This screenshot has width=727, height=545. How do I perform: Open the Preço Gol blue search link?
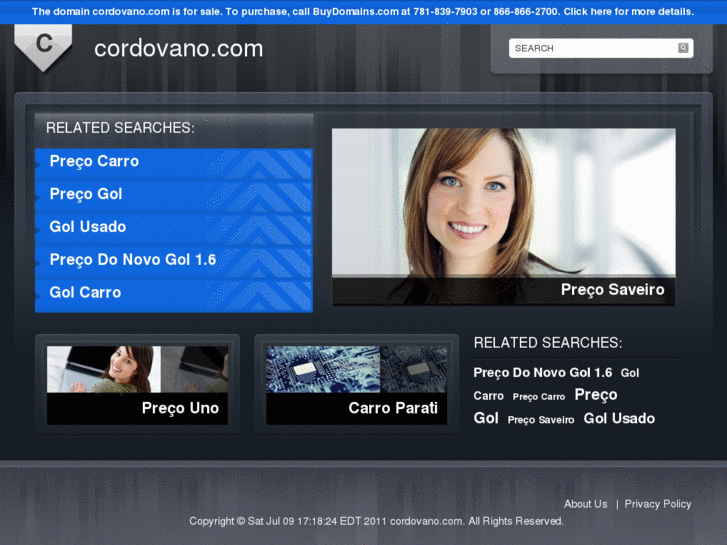[86, 194]
